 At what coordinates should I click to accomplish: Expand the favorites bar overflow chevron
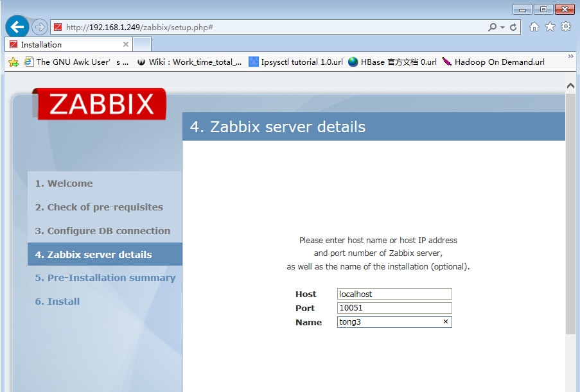click(571, 56)
